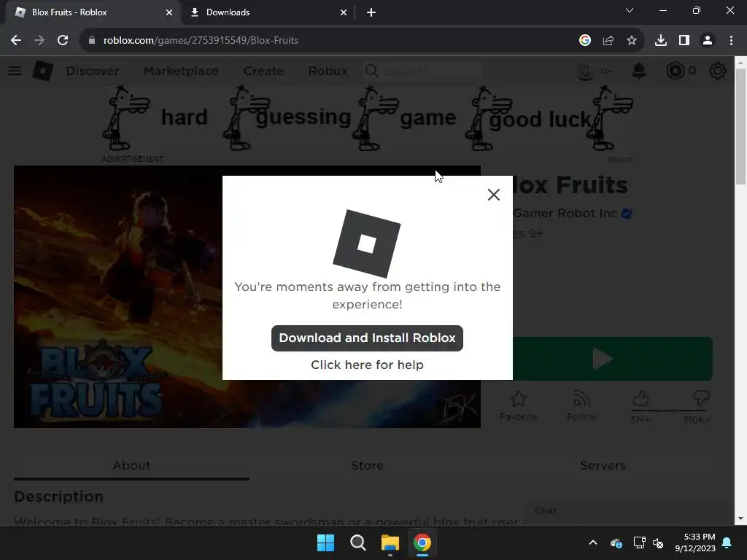Expand the tab search chevron
Image resolution: width=747 pixels, height=560 pixels.
[x=630, y=10]
